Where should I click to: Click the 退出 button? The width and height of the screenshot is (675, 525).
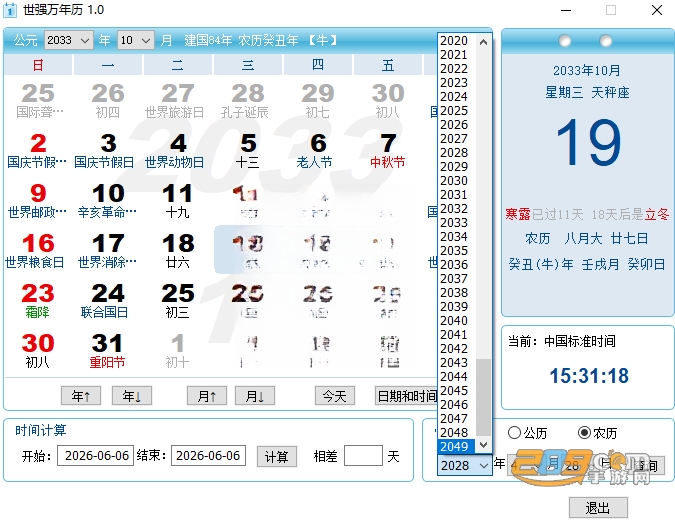pos(598,508)
